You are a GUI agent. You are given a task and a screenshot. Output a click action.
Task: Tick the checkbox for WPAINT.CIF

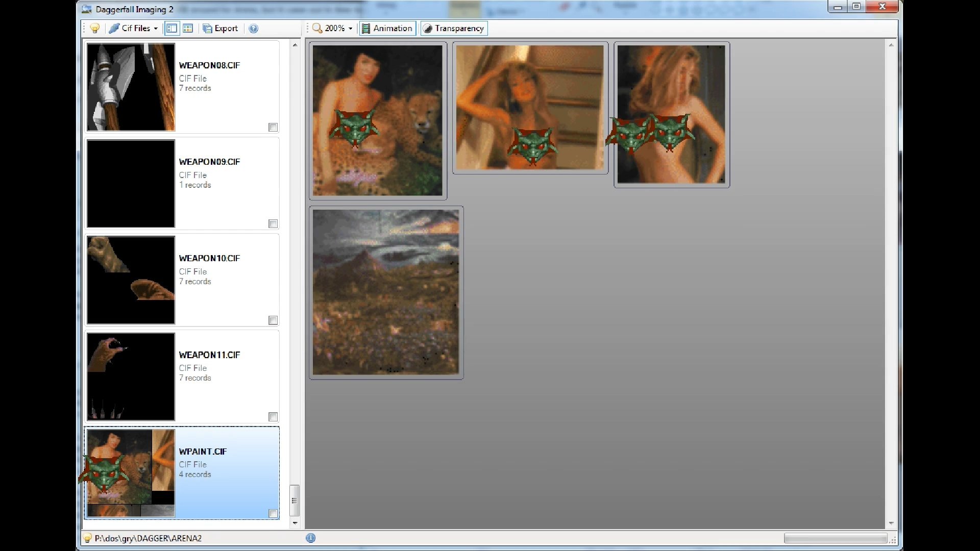click(273, 513)
